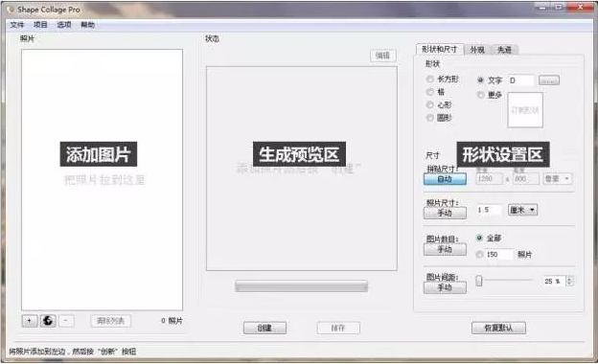Click the custom shape preview box
The image size is (598, 364).
[525, 110]
